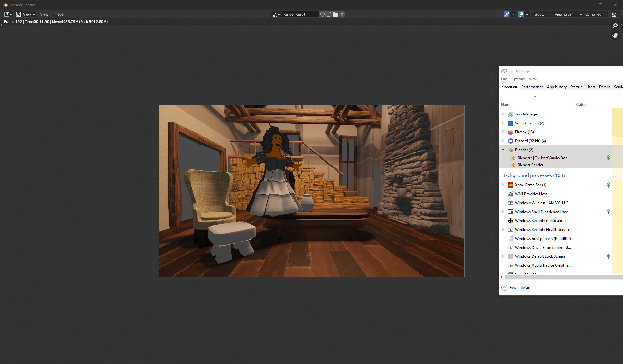This screenshot has height=364, width=623.
Task: Collapse the Blender (2) process group
Action: pyautogui.click(x=503, y=150)
